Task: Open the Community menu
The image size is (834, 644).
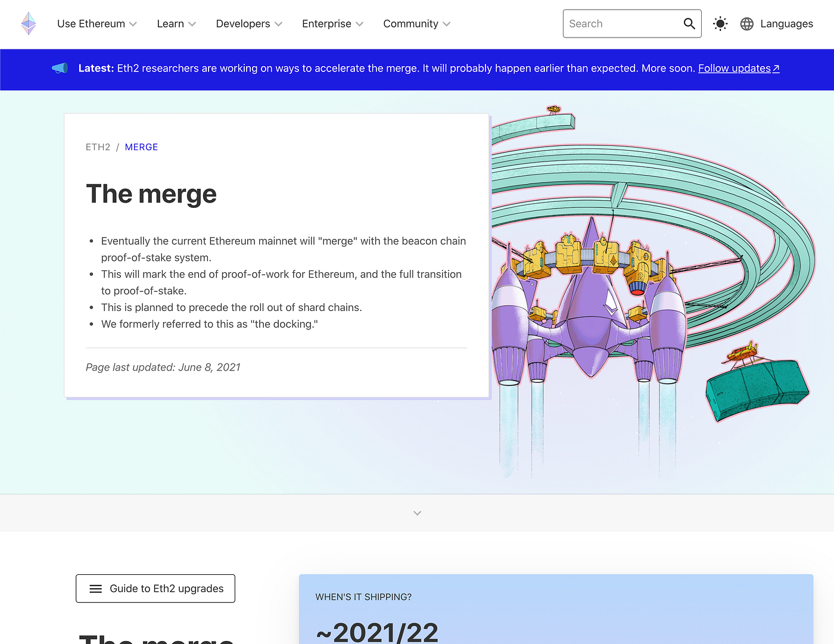Action: [417, 24]
